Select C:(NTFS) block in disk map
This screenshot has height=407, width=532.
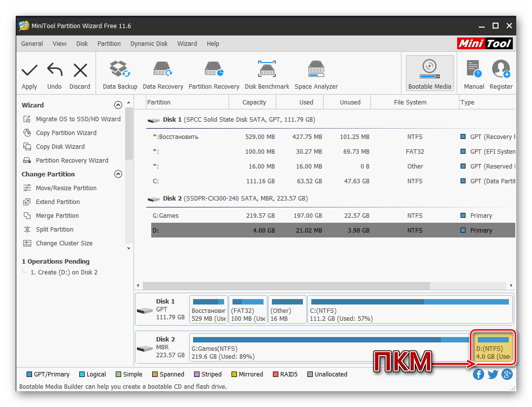(x=410, y=310)
